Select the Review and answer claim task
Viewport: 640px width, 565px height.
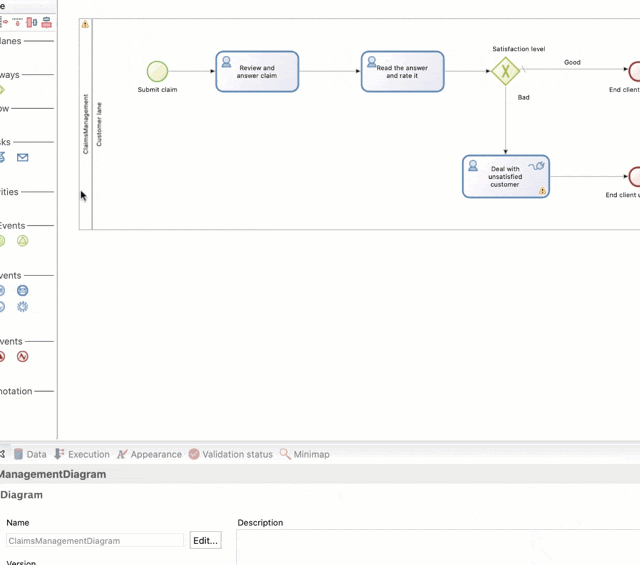point(257,72)
